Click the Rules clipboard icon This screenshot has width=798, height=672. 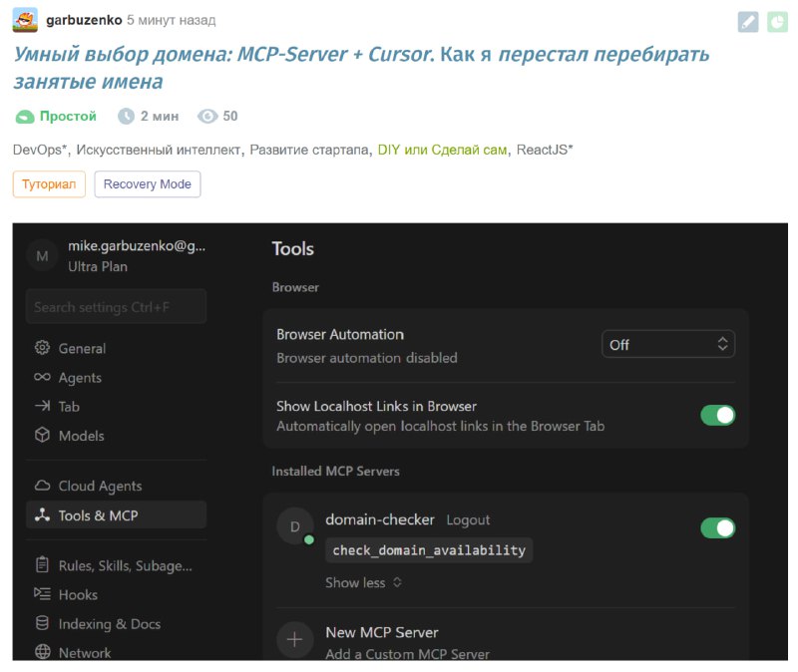[x=42, y=565]
